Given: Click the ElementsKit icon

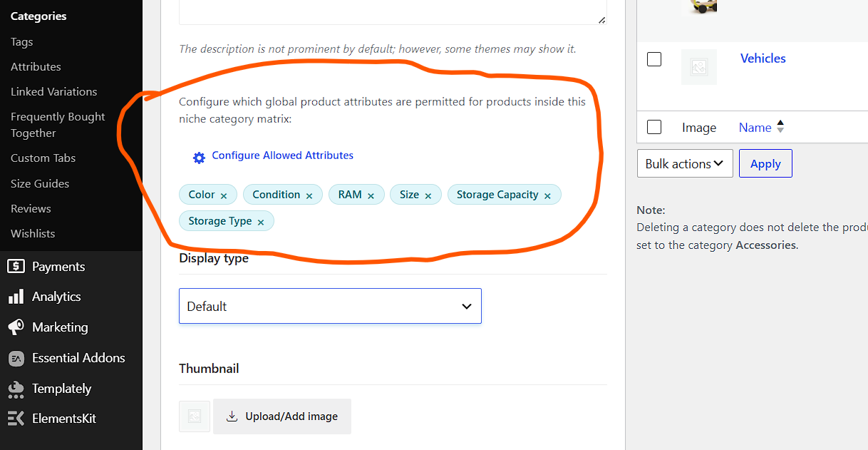Looking at the screenshot, I should click(16, 419).
